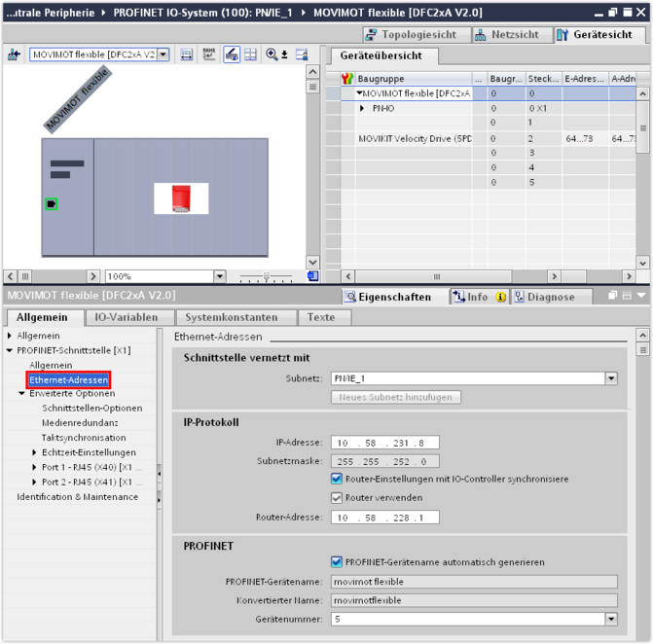Toggle Router-Einstellungen mit IO-Controller synchronisieren checkbox

pos(337,479)
